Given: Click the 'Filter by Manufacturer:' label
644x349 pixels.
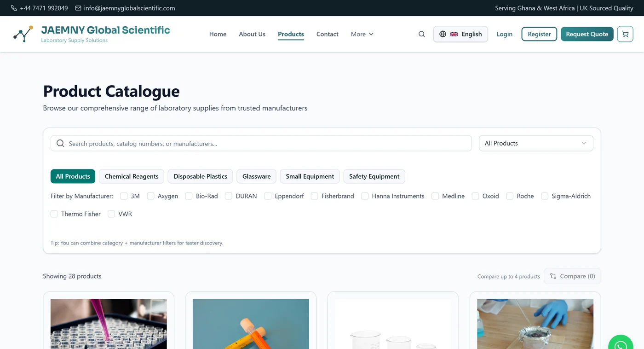Looking at the screenshot, I should point(82,196).
